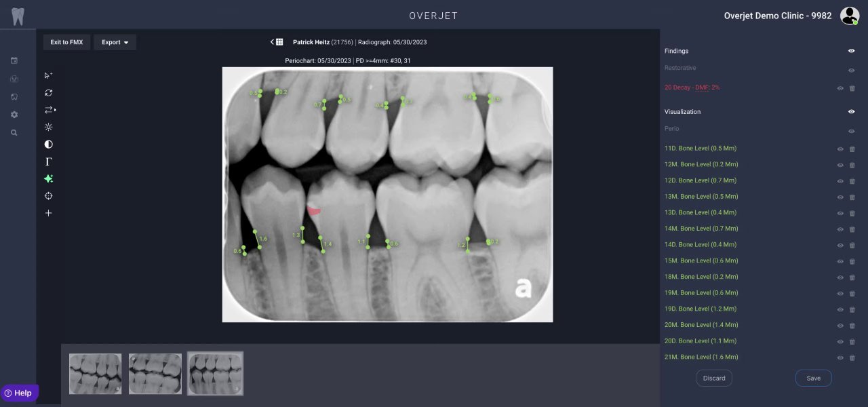This screenshot has height=407, width=868.
Task: Select the crosshair target tool
Action: [48, 196]
